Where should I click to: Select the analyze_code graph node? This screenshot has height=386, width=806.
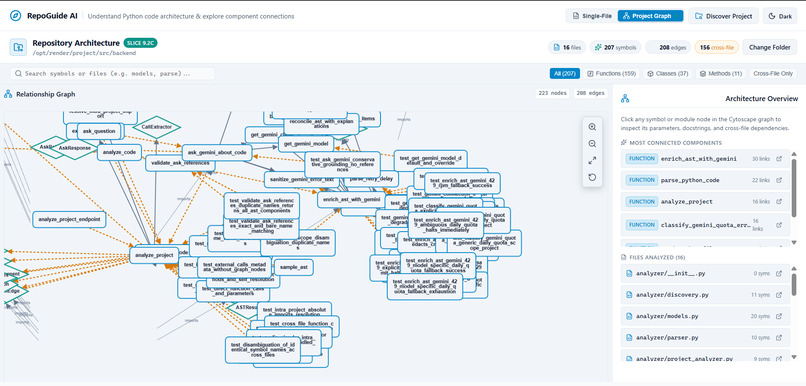click(x=119, y=152)
